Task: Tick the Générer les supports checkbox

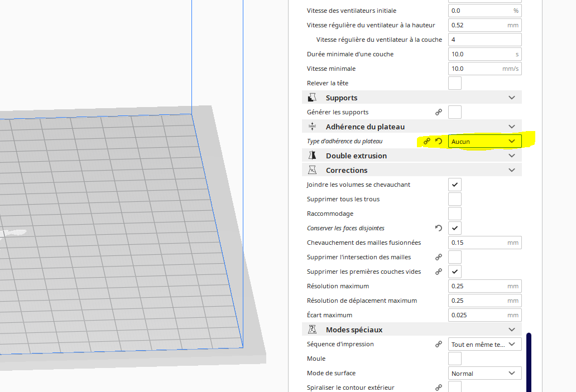Action: pos(455,112)
